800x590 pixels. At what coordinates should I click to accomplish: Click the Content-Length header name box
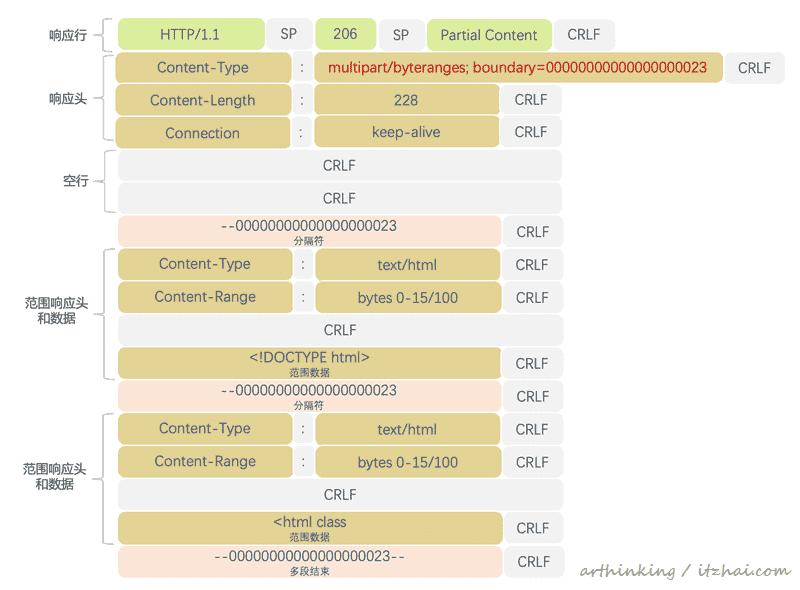(x=203, y=100)
